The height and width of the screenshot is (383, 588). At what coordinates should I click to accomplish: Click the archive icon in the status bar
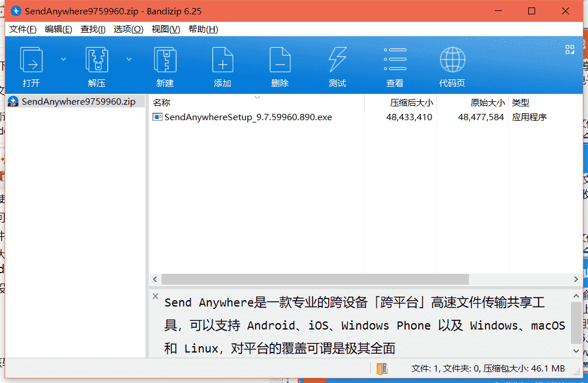click(382, 369)
